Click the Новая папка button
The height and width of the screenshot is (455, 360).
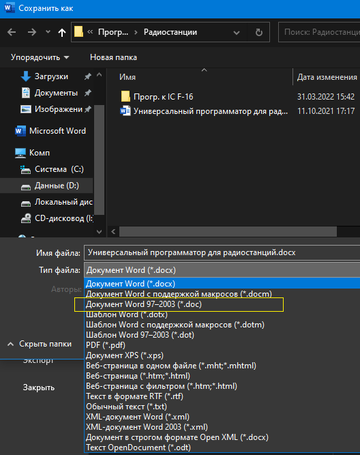tap(113, 57)
